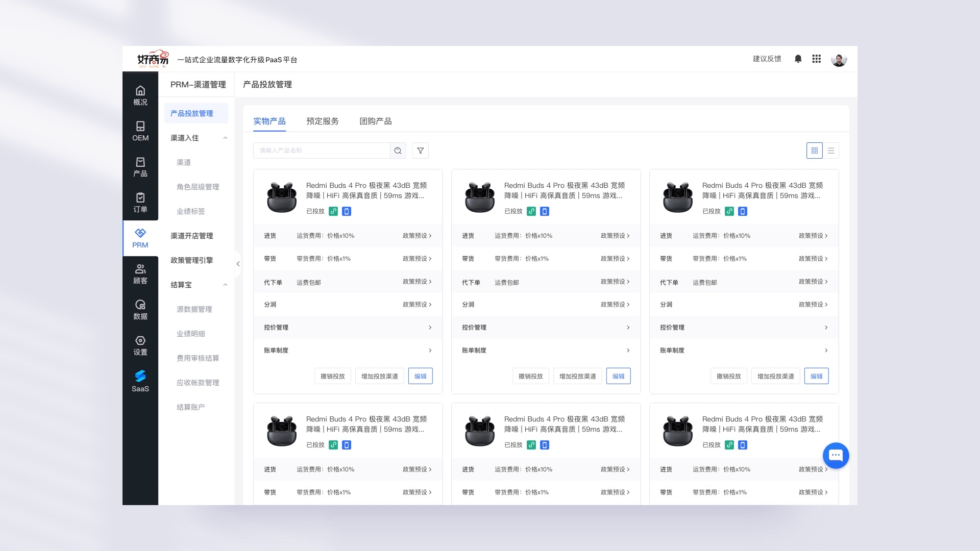
Task: Click the search magnifier icon
Action: click(x=398, y=151)
